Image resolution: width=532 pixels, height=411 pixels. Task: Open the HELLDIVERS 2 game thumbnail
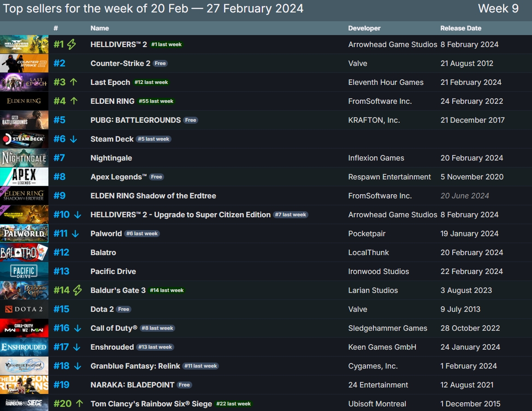(24, 44)
